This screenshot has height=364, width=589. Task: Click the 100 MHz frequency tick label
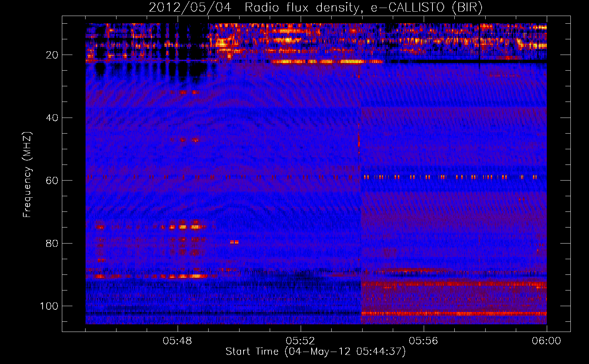pyautogui.click(x=49, y=306)
